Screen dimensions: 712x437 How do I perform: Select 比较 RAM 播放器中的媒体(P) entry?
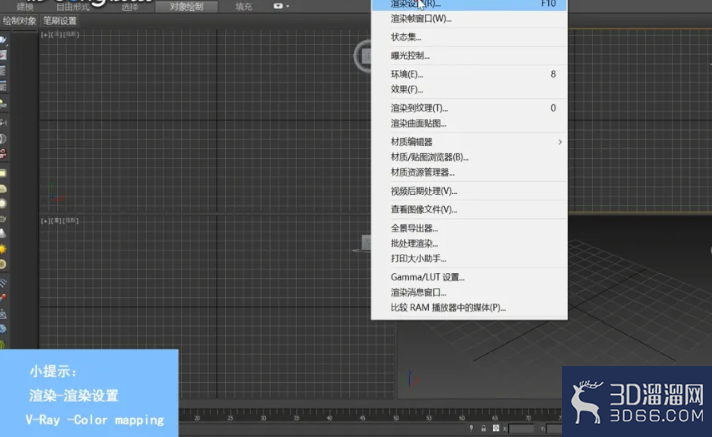470,308
